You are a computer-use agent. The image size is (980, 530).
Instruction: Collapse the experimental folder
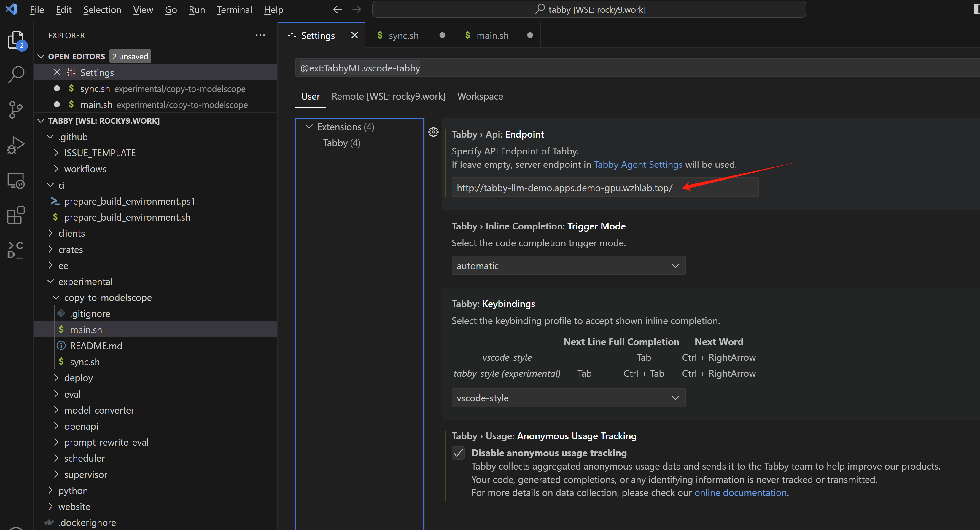point(85,282)
